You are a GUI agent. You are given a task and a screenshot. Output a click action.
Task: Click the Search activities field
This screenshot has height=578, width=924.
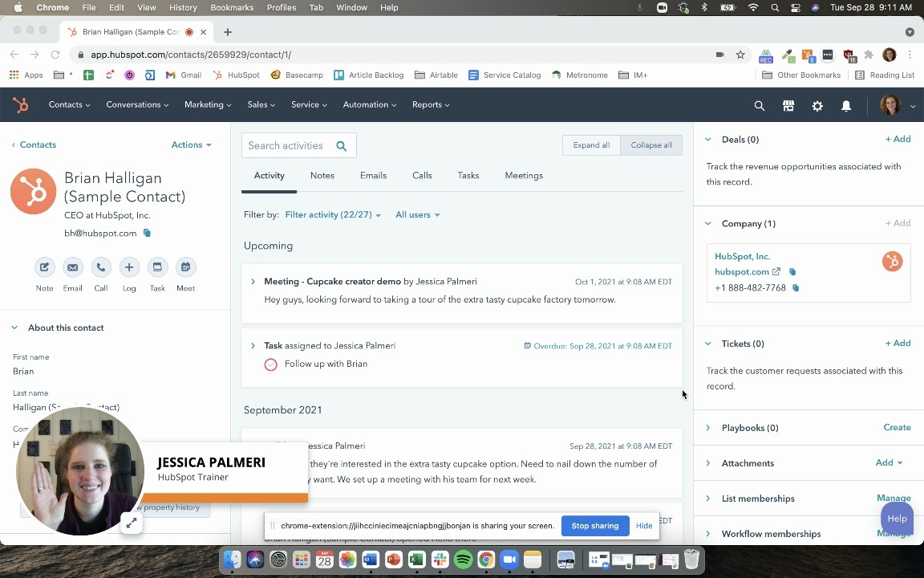[287, 146]
